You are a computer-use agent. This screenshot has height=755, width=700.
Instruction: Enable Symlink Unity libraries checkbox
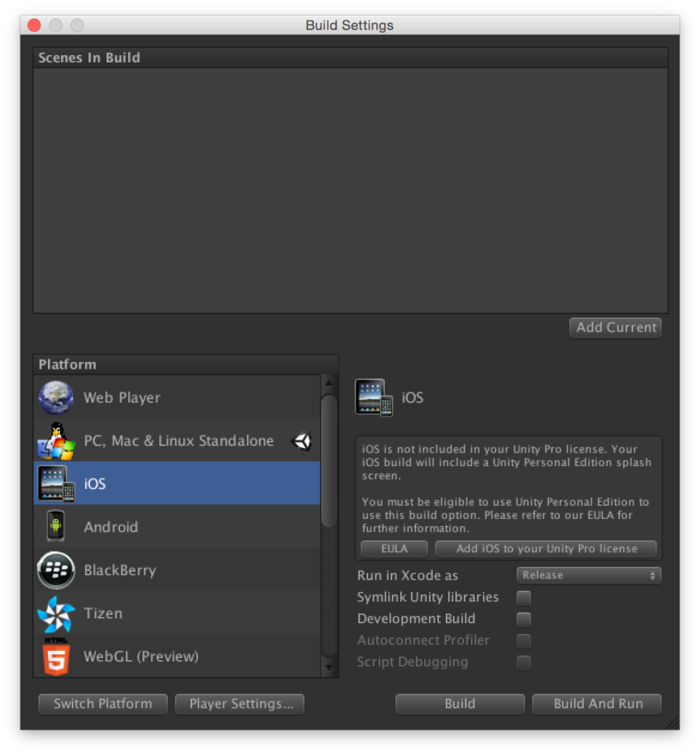(x=524, y=597)
